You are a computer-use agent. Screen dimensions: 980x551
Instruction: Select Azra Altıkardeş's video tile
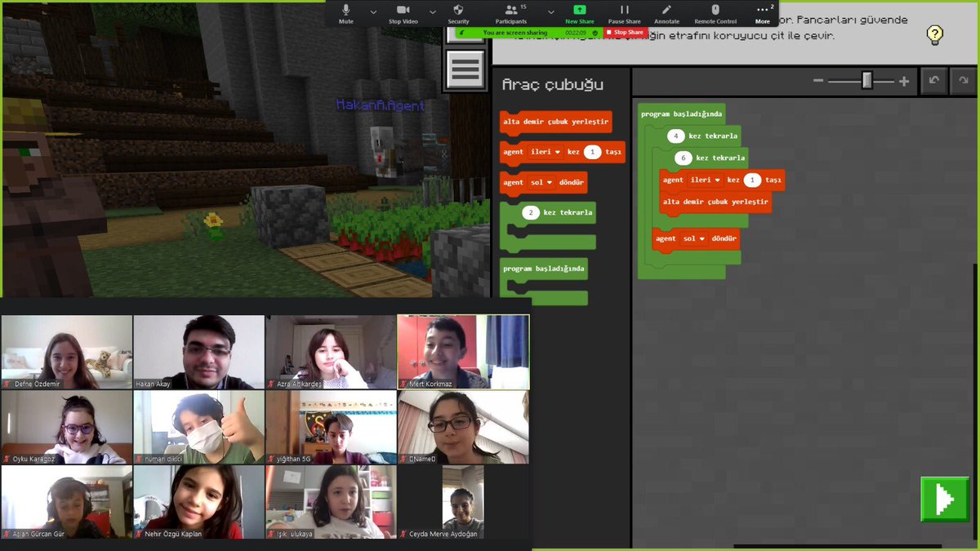tap(331, 352)
